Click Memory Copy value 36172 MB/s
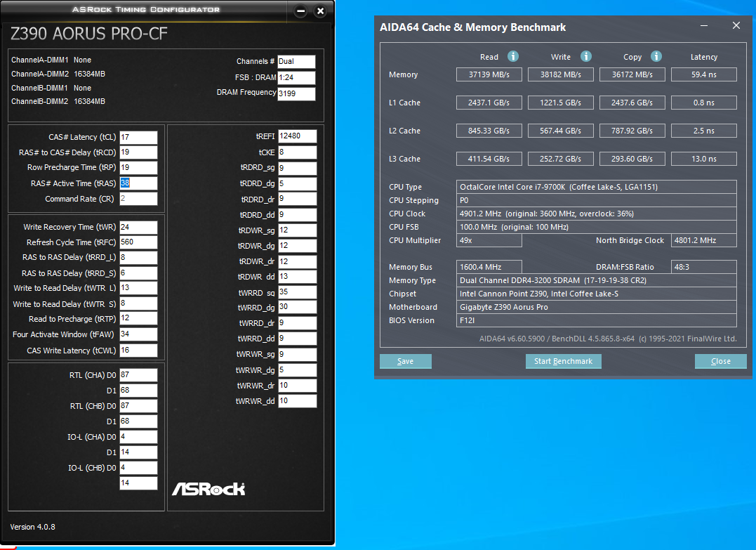Screen dimensions: 756x550 (632, 74)
